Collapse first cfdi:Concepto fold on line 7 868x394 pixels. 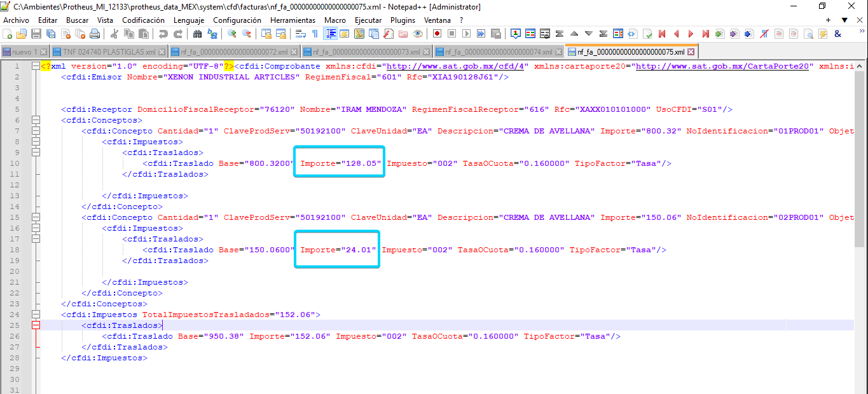[x=36, y=131]
